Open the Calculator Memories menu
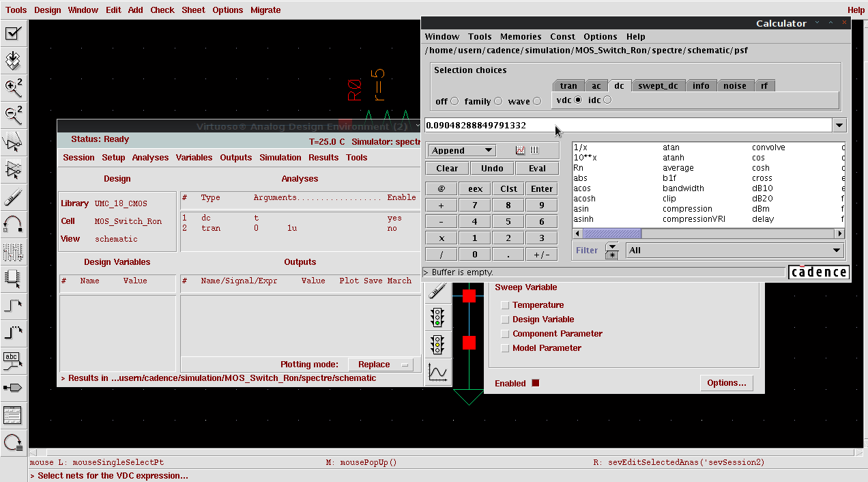The width and height of the screenshot is (868, 482). point(521,37)
